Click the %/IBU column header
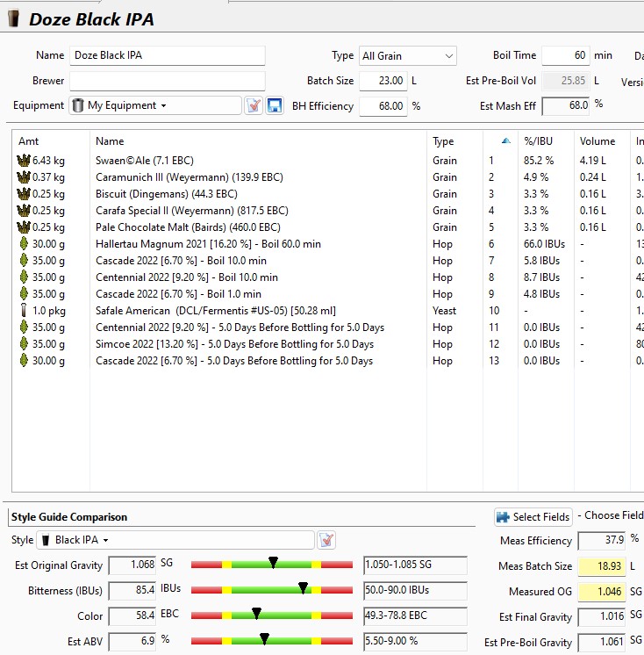The image size is (644, 655). click(536, 141)
